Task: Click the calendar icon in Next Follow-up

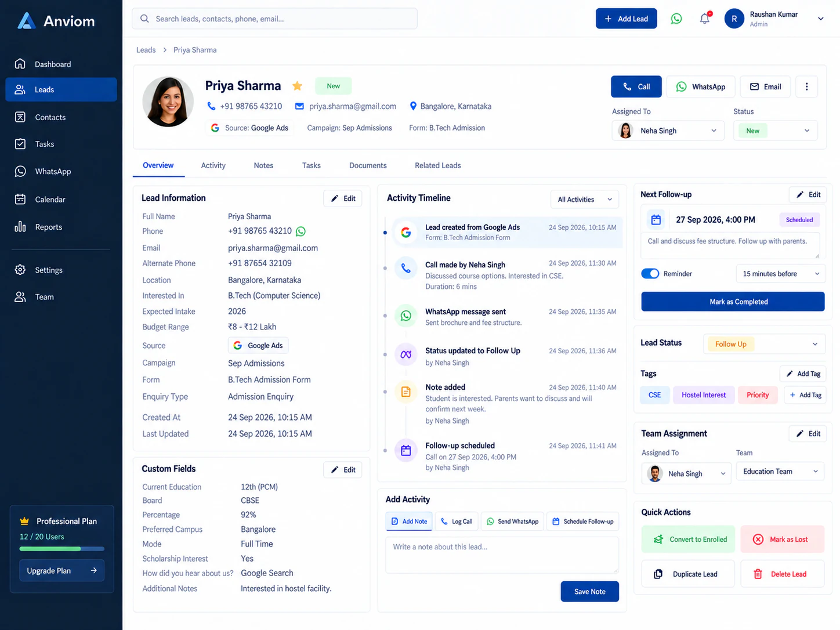Action: (656, 220)
